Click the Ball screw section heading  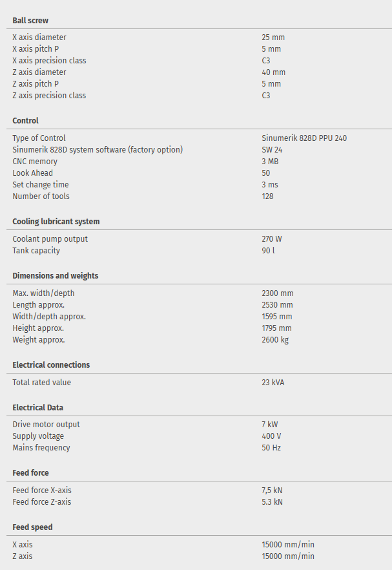coord(30,21)
